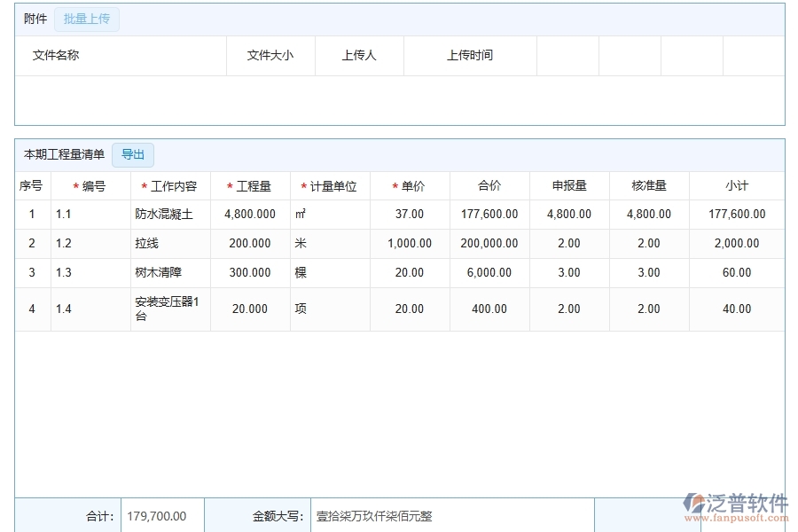Open the www.fanpusoft.com website link
The image size is (798, 532).
tap(739, 517)
